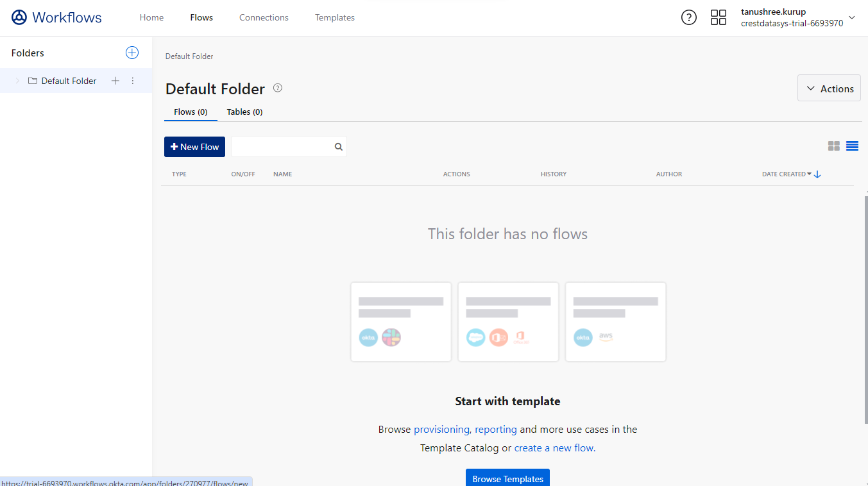Open the tanushree.kurup account menu
The width and height of the screenshot is (868, 486).
(799, 17)
